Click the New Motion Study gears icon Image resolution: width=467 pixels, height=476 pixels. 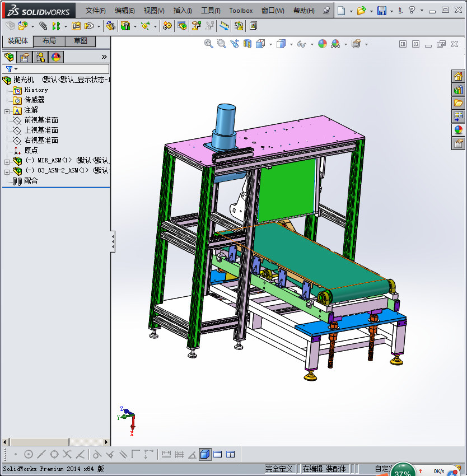pos(167,26)
